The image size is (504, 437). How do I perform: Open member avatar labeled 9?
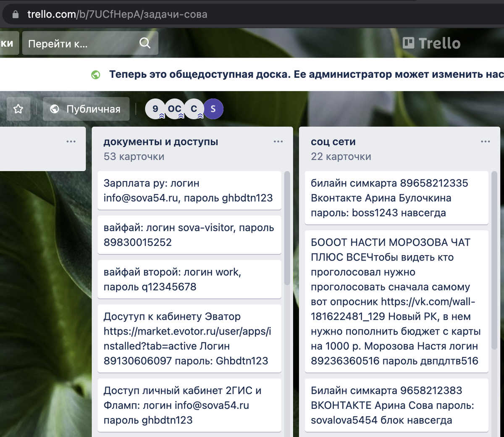click(x=155, y=109)
